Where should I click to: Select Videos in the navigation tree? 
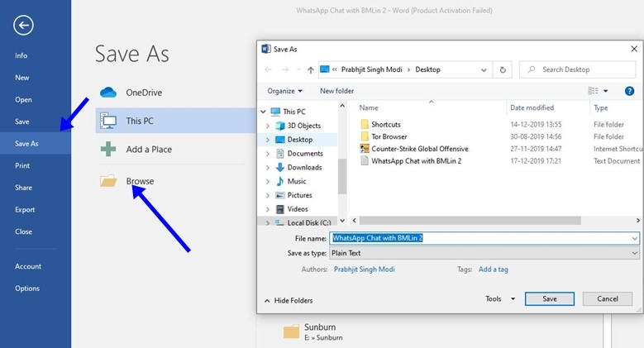[x=298, y=209]
